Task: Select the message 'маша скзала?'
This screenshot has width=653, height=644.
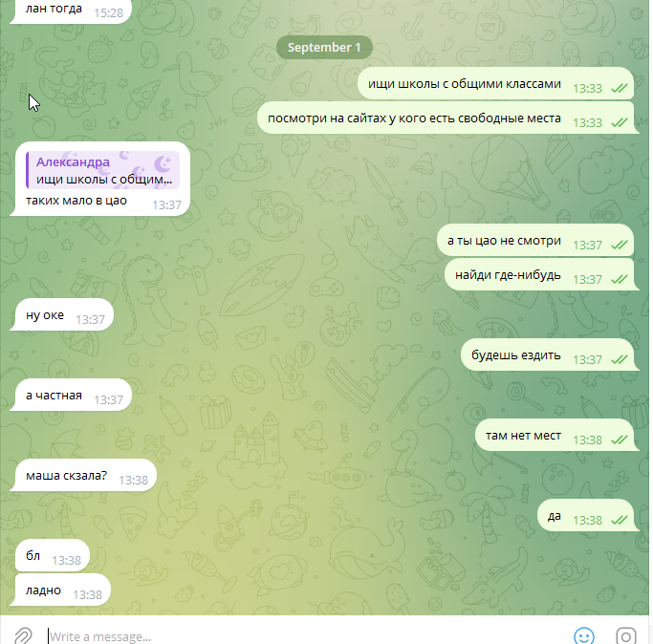Action: pos(83,475)
